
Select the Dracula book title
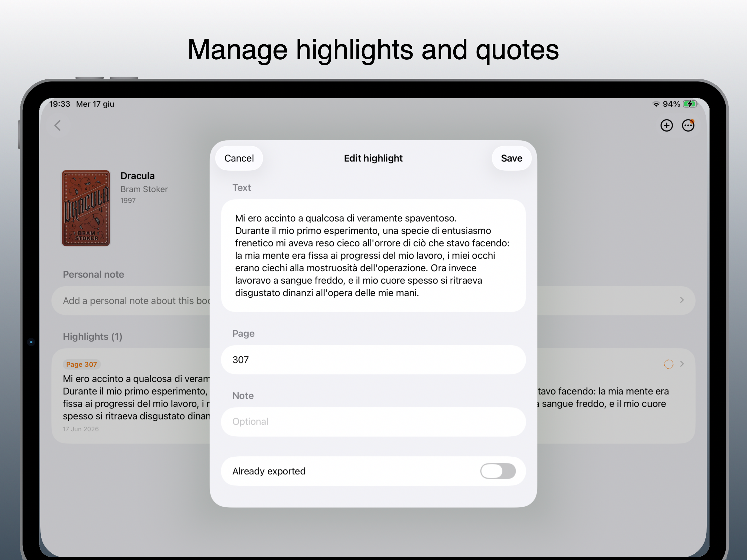tap(138, 176)
